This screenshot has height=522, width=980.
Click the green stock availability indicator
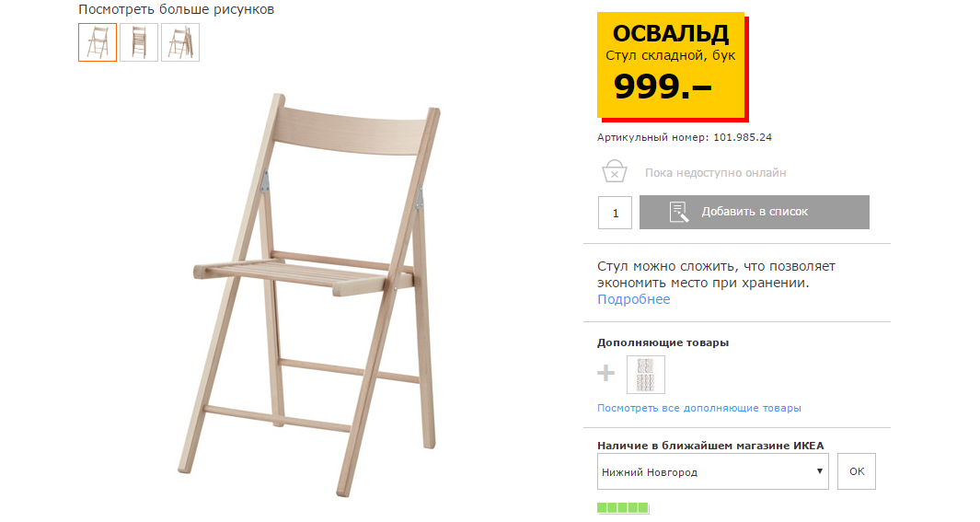(x=623, y=507)
